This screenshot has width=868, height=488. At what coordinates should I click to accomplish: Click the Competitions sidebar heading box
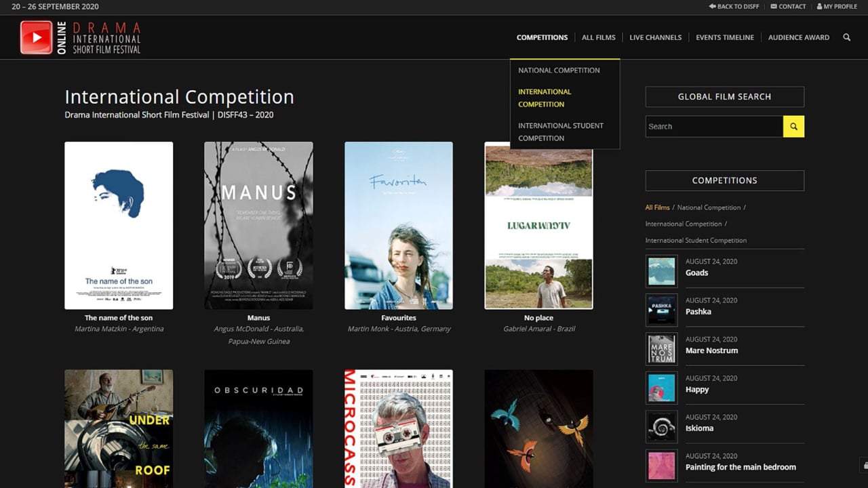click(724, 180)
